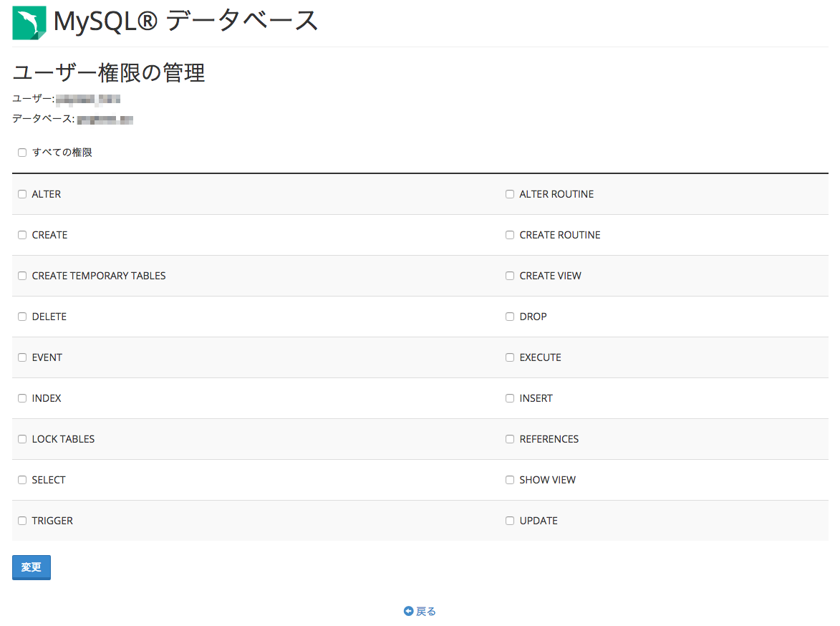Check the LOCK TABLES option
The height and width of the screenshot is (626, 840).
(x=22, y=439)
